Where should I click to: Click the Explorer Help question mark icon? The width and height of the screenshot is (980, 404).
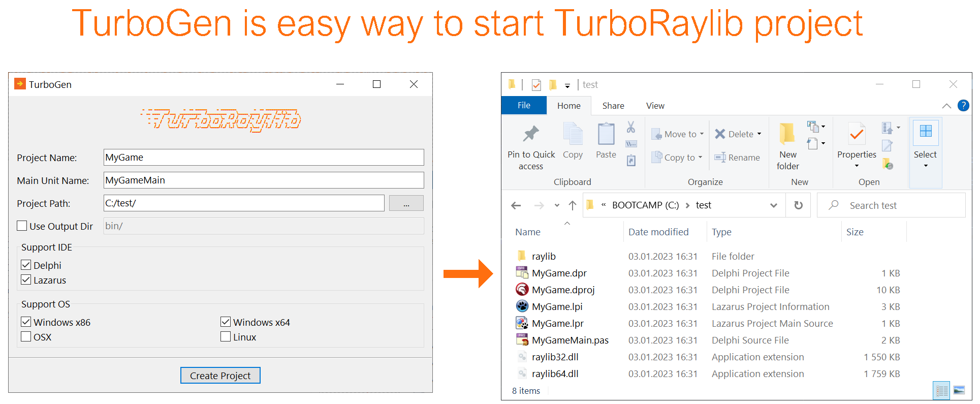point(963,106)
